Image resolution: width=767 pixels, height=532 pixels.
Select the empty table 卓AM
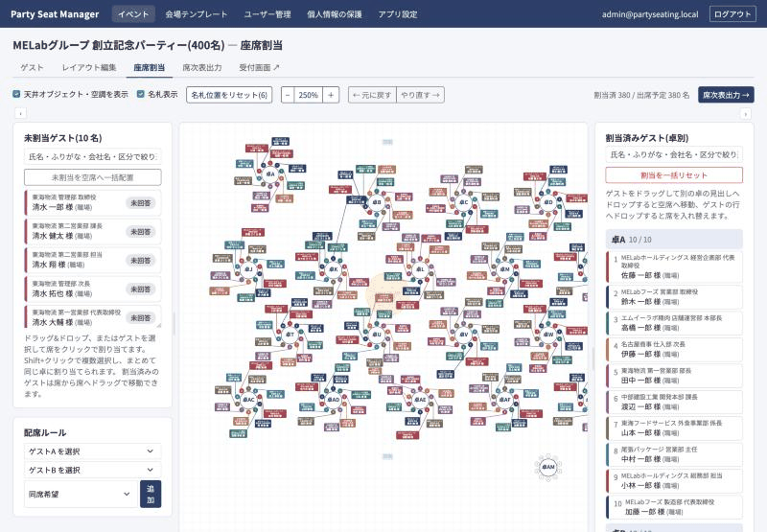point(548,467)
